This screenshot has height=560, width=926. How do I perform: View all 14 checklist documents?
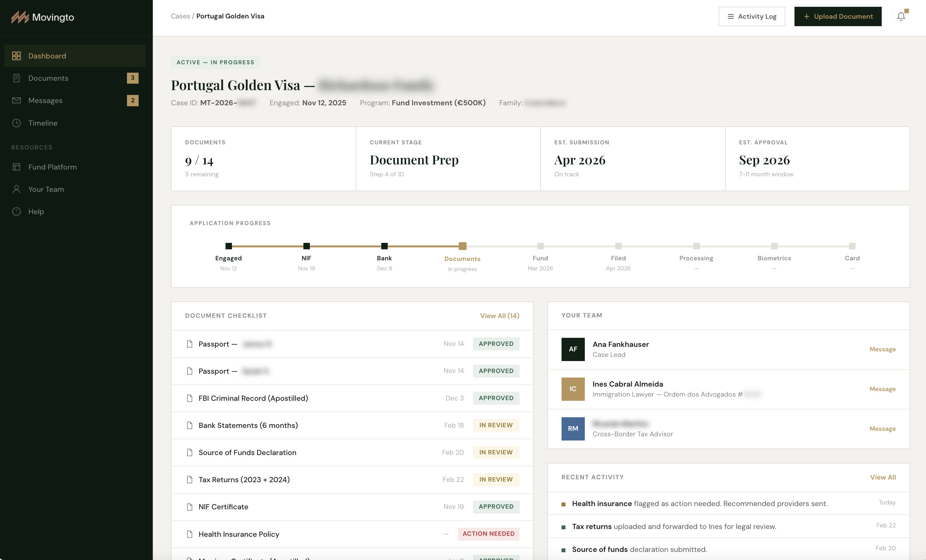click(x=500, y=316)
